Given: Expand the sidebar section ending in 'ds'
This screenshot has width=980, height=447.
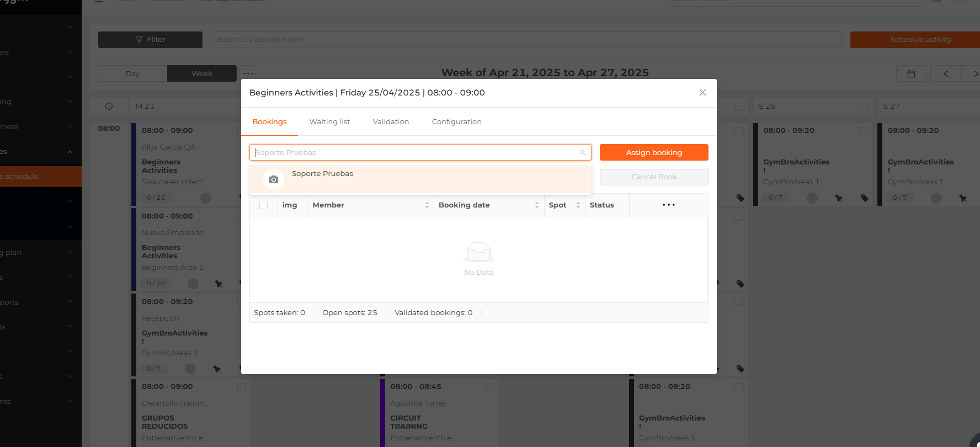Looking at the screenshot, I should [70, 327].
